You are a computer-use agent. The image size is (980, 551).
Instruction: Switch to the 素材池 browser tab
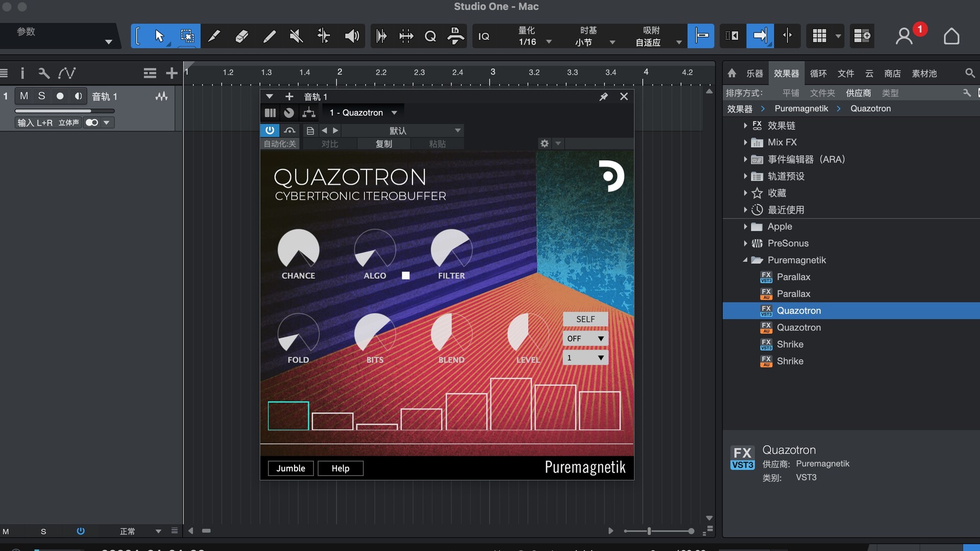click(924, 73)
